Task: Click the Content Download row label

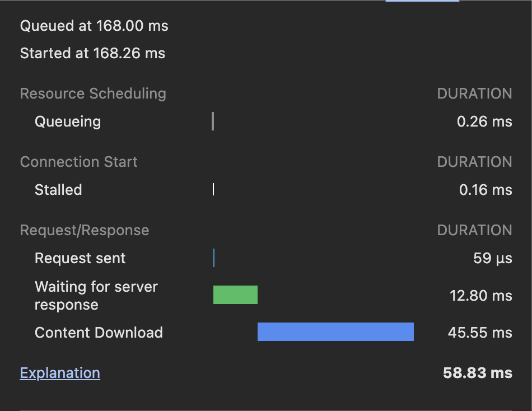Action: 99,333
